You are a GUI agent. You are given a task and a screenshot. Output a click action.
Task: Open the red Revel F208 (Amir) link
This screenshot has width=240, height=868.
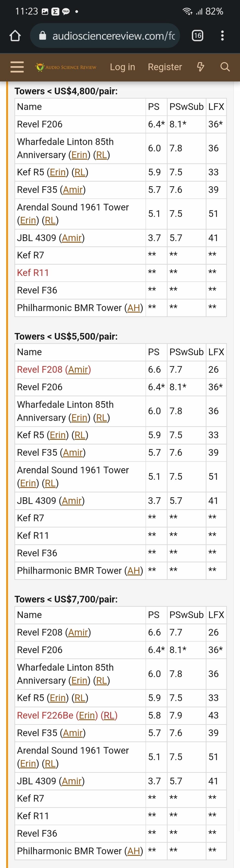[54, 370]
